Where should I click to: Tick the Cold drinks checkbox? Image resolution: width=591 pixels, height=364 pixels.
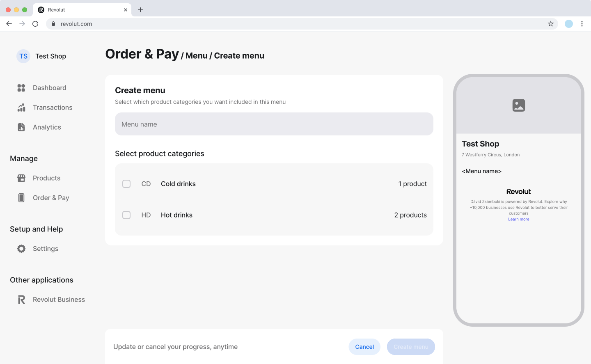[126, 184]
